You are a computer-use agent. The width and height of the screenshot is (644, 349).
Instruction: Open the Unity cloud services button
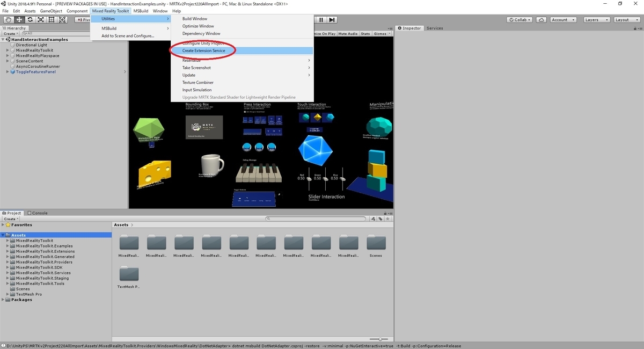pyautogui.click(x=541, y=20)
